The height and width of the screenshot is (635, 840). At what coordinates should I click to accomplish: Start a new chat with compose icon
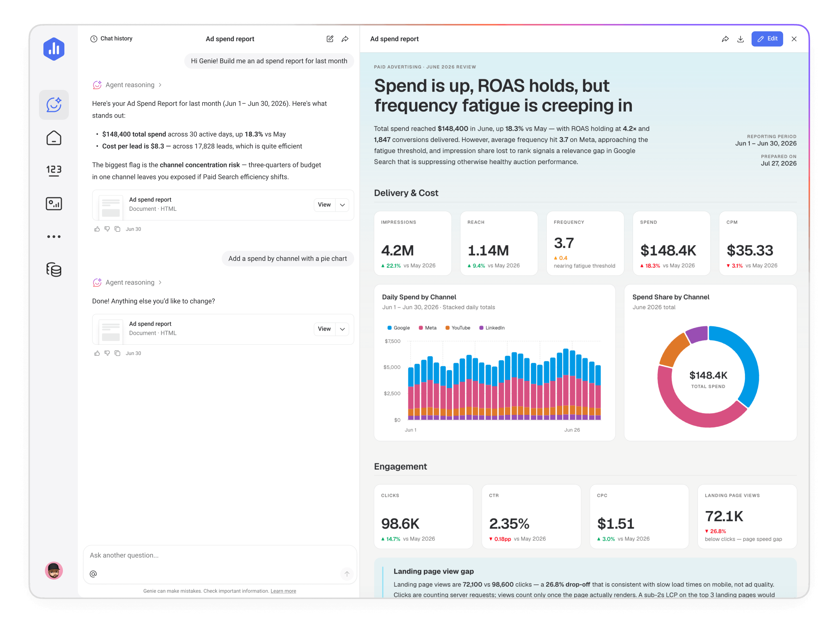click(330, 39)
